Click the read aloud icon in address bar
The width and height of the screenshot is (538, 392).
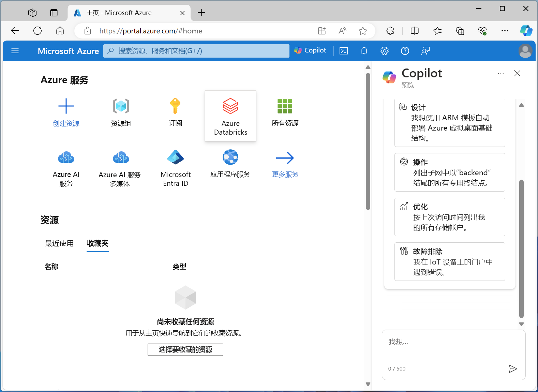click(x=342, y=31)
